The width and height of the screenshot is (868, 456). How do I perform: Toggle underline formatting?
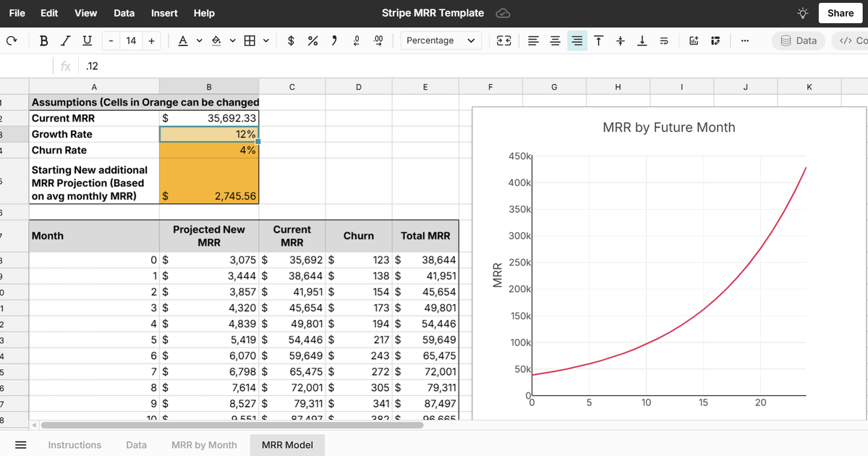(88, 41)
